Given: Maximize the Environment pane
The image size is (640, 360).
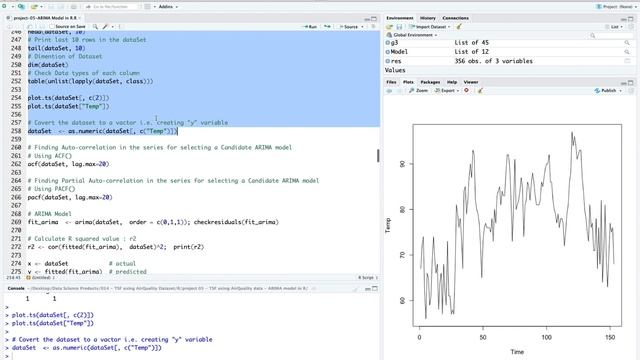Looking at the screenshot, I should [x=631, y=19].
